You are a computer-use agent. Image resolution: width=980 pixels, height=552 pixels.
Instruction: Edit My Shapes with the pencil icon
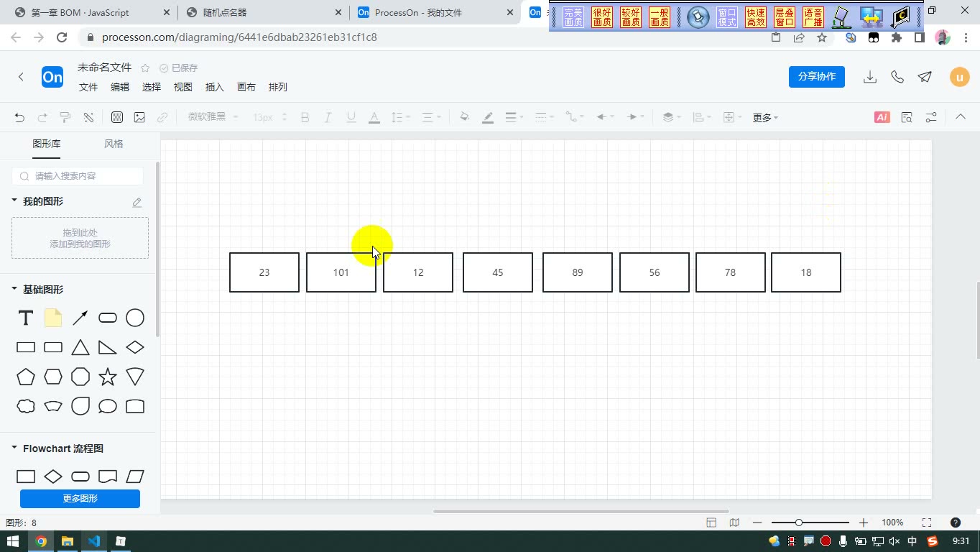(137, 202)
